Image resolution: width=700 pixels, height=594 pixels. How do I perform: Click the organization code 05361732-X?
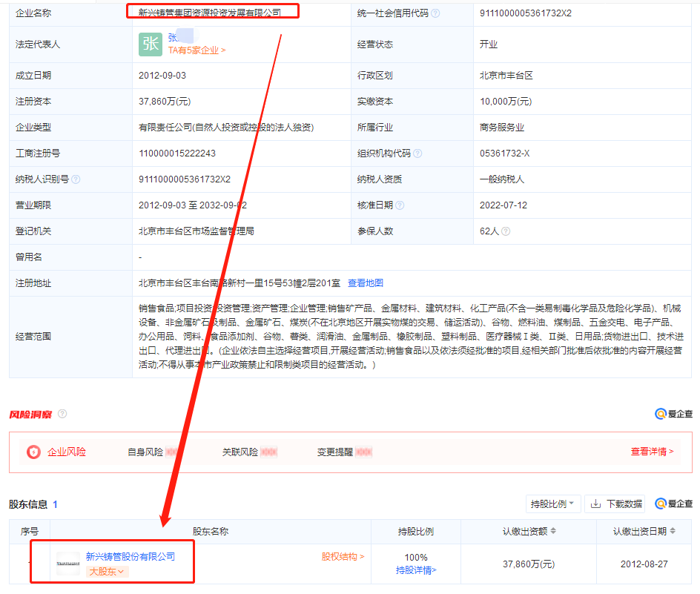(x=504, y=154)
